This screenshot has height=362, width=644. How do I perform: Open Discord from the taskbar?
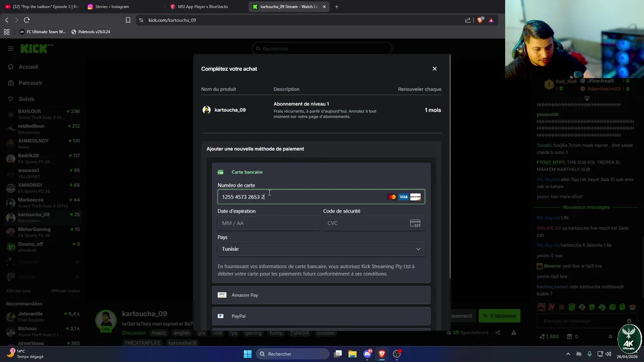point(367,354)
